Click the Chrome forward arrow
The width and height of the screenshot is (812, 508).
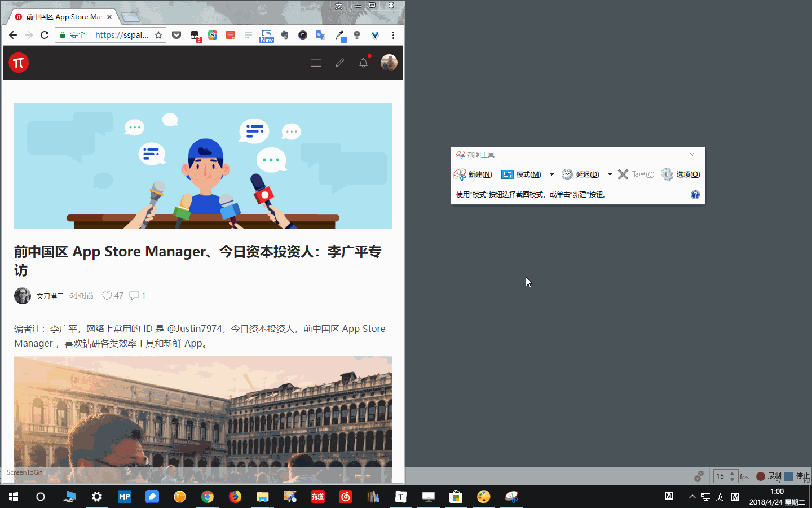[29, 35]
